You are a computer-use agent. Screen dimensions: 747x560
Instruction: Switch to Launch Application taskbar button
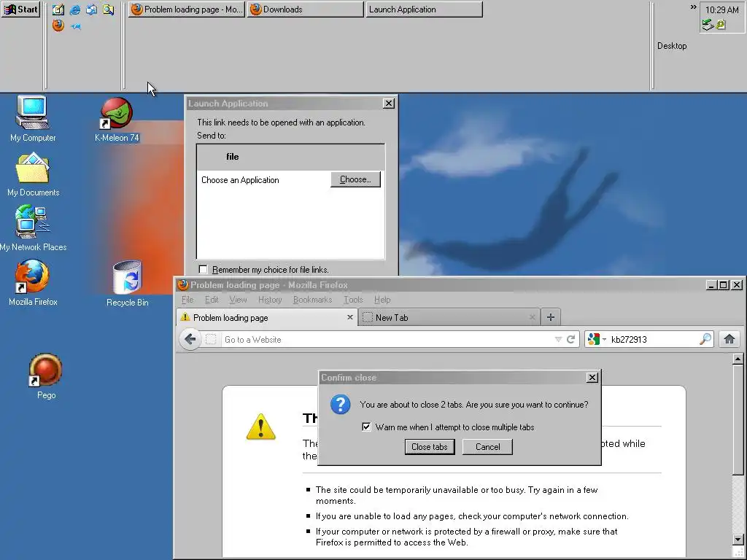tap(424, 9)
